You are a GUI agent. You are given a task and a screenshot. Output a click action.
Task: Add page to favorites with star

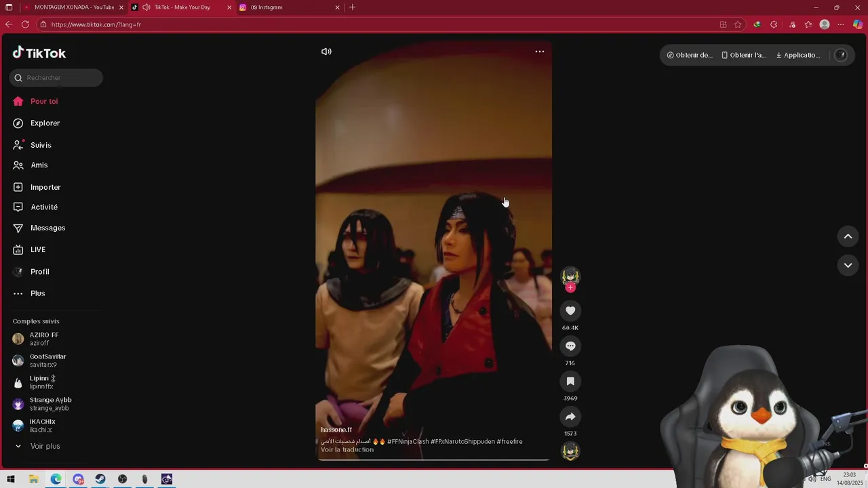click(x=738, y=24)
